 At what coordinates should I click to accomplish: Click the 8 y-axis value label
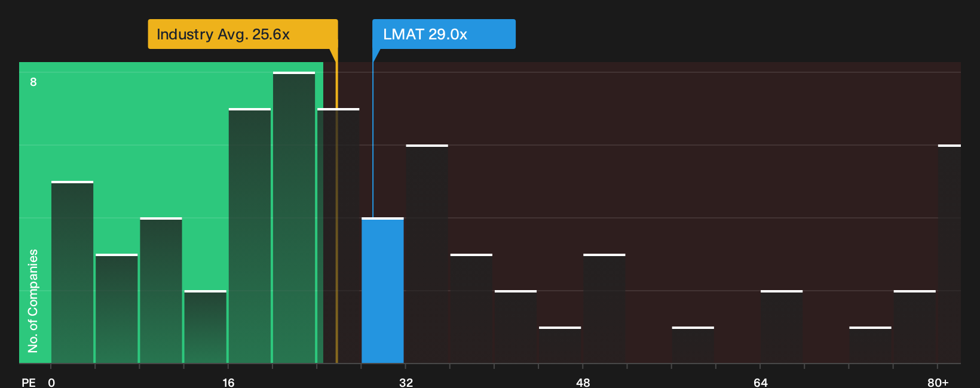coord(33,82)
